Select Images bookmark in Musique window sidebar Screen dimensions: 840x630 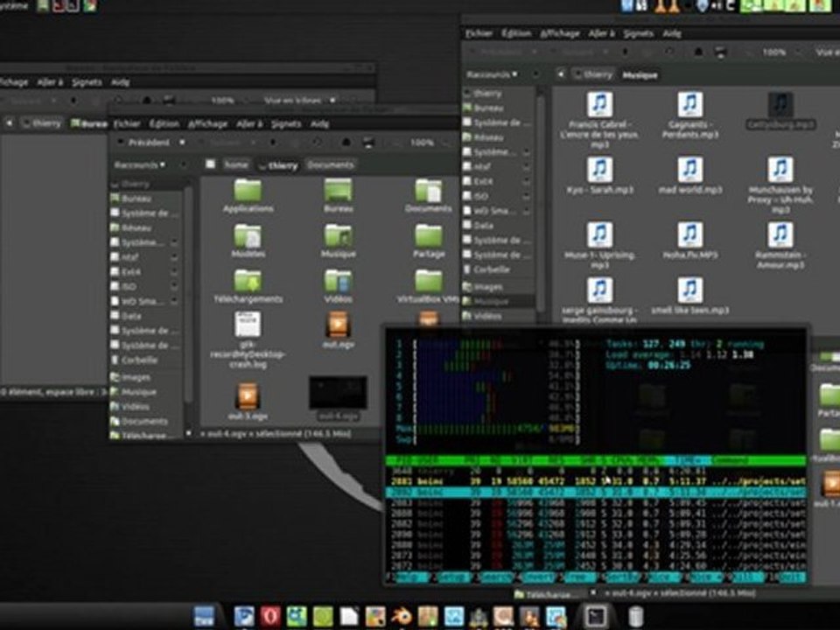tap(487, 287)
